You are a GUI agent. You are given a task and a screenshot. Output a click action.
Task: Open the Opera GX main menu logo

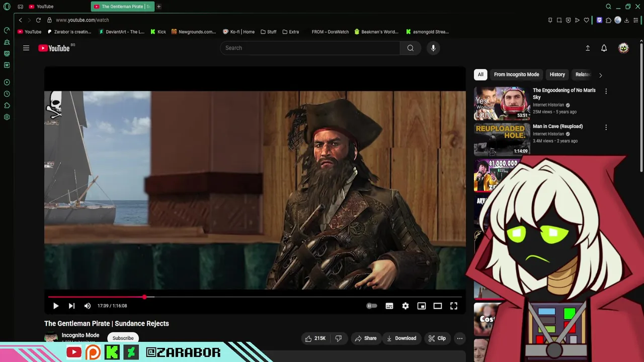pos(7,7)
